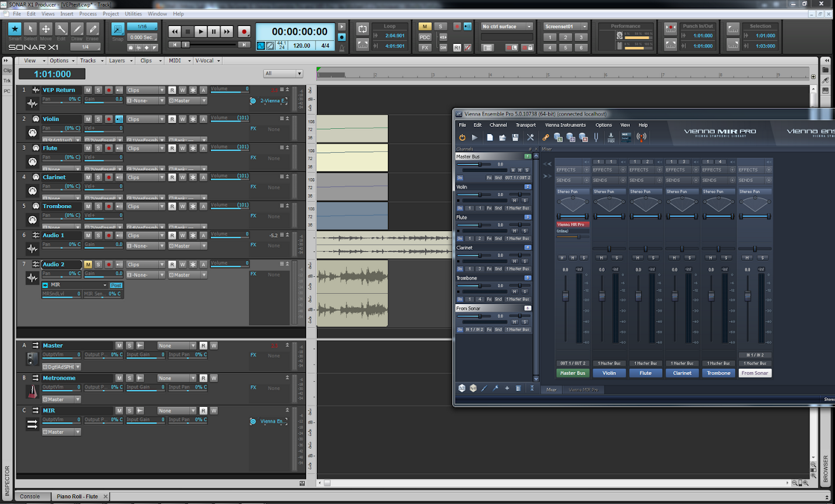Arm the Clarinet track for recording
Screen dimensions: 835x504
[109, 178]
